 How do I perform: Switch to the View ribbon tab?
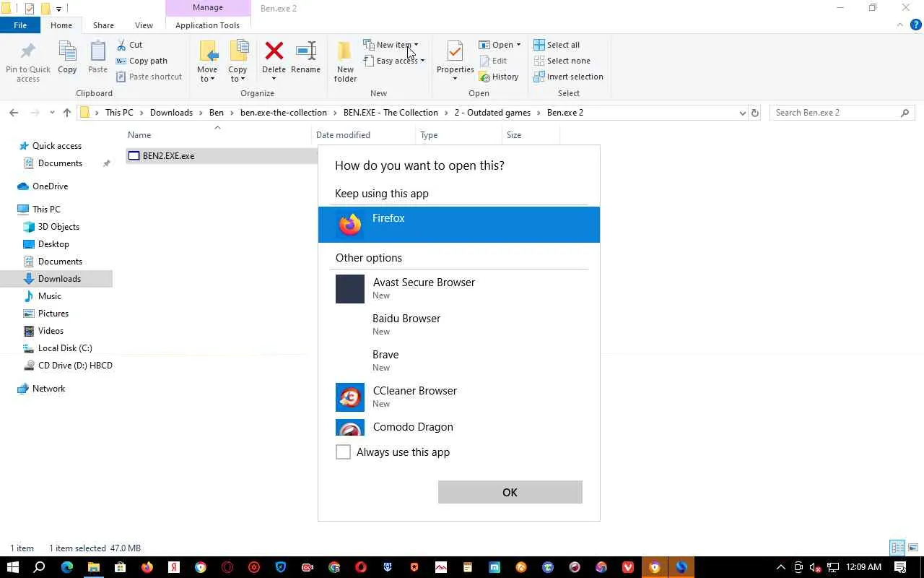[x=144, y=25]
